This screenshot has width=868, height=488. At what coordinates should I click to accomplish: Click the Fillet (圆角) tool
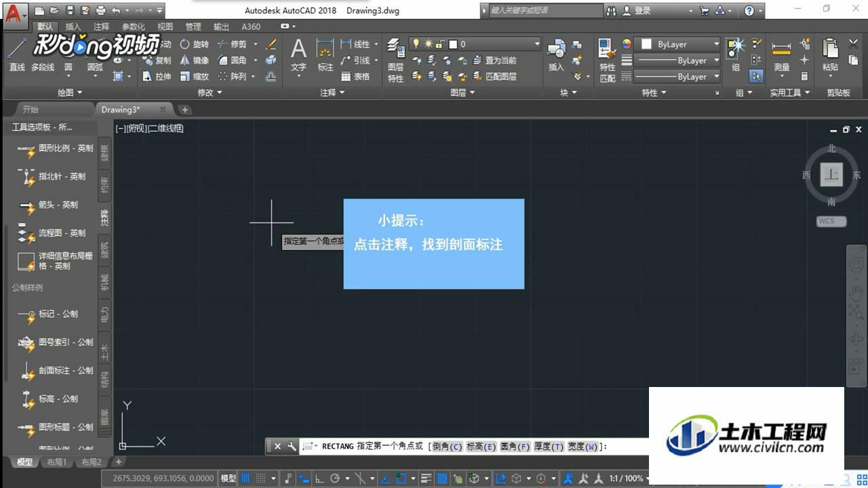pyautogui.click(x=231, y=60)
